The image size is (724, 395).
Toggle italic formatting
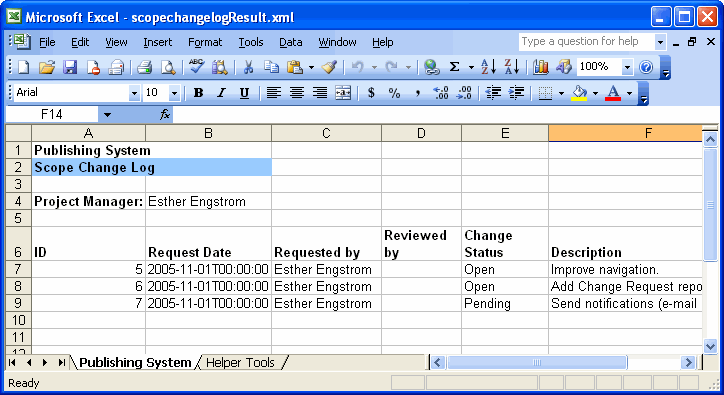click(221, 93)
